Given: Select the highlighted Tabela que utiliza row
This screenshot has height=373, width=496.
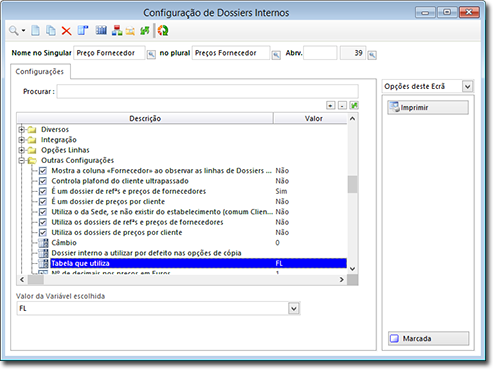Looking at the screenshot, I should [198, 263].
